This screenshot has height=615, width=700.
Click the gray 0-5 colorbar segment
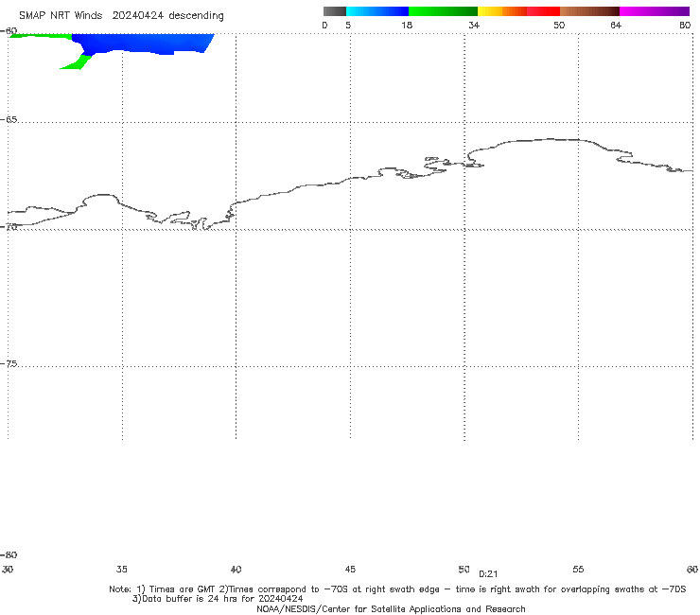click(x=334, y=11)
